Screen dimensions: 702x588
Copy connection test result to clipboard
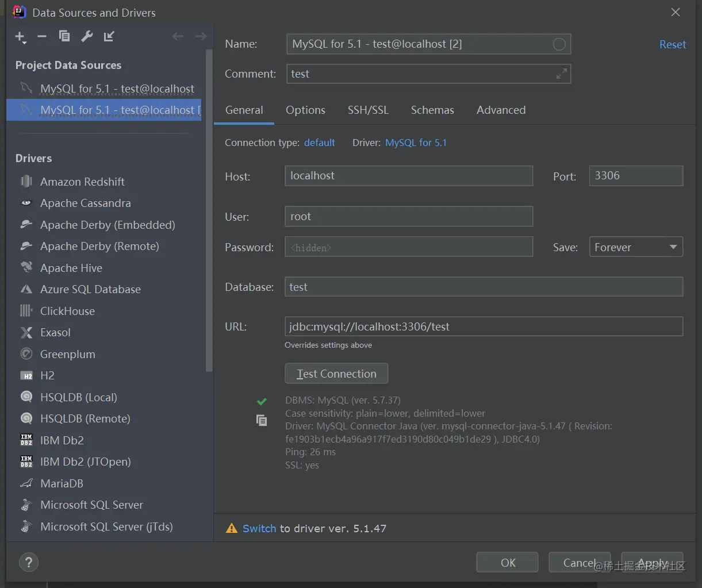pyautogui.click(x=262, y=420)
